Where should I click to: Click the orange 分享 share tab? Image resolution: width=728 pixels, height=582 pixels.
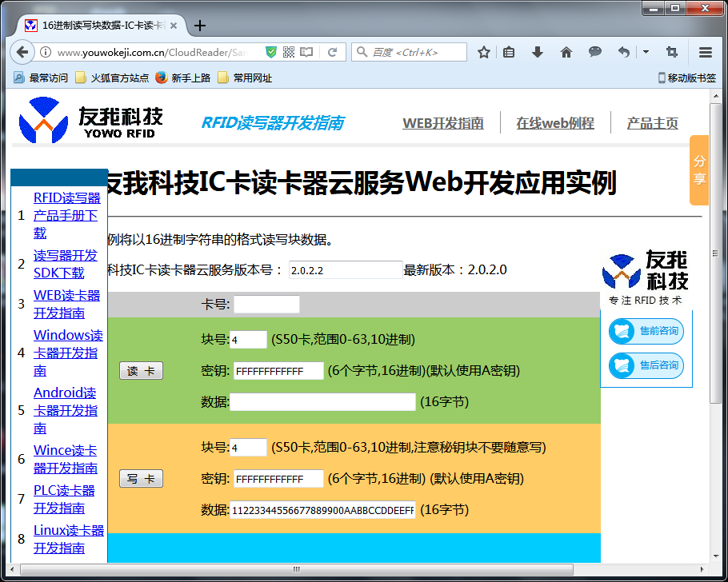(x=700, y=170)
